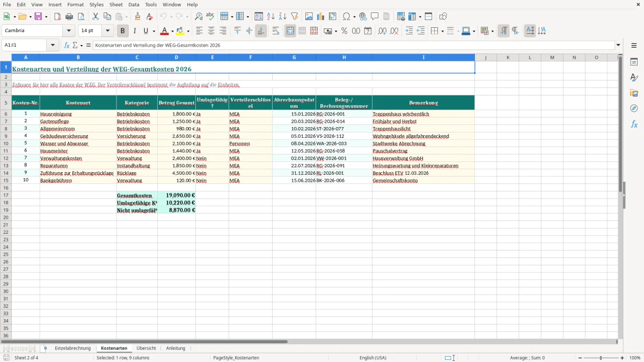
Task: Click Insert Hyperlink globe icon
Action: coord(363,17)
